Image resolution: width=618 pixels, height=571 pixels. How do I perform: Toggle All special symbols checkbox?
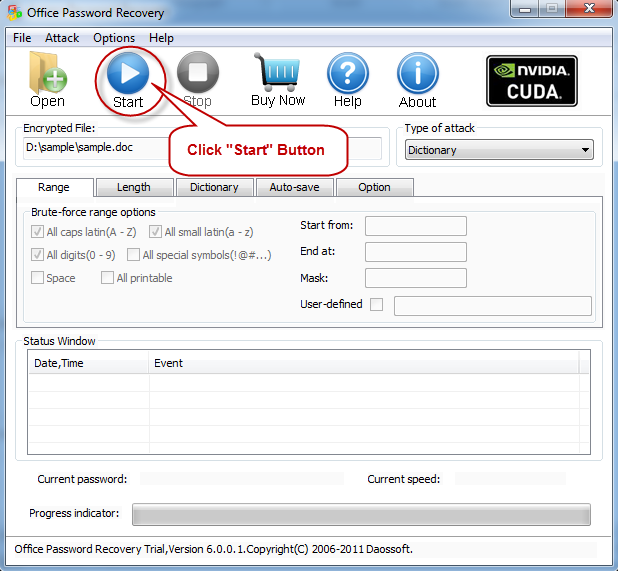(x=133, y=255)
